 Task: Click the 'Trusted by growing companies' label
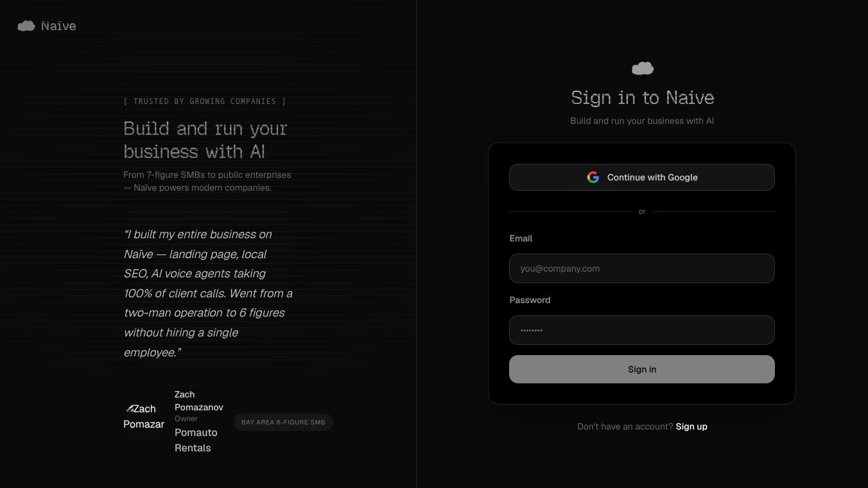205,101
